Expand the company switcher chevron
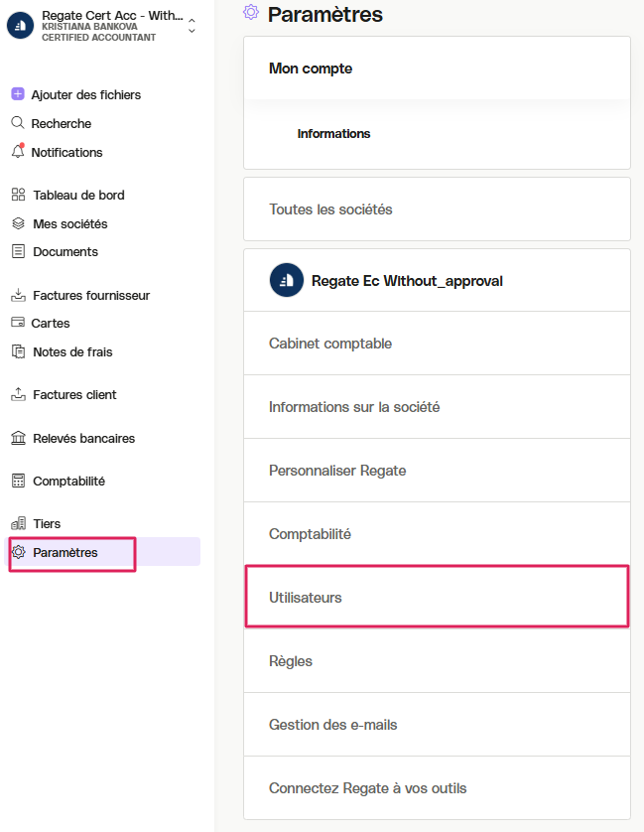The width and height of the screenshot is (644, 832). pyautogui.click(x=193, y=26)
